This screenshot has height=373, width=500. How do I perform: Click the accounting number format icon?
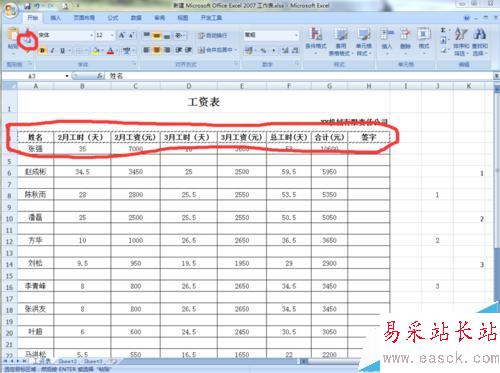249,51
